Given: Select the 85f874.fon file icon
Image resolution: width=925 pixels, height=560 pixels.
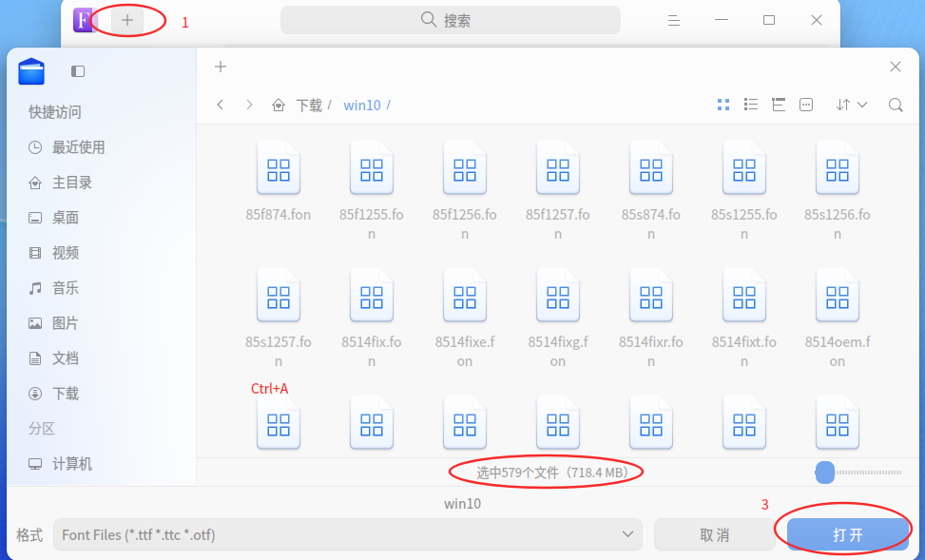Looking at the screenshot, I should [279, 169].
